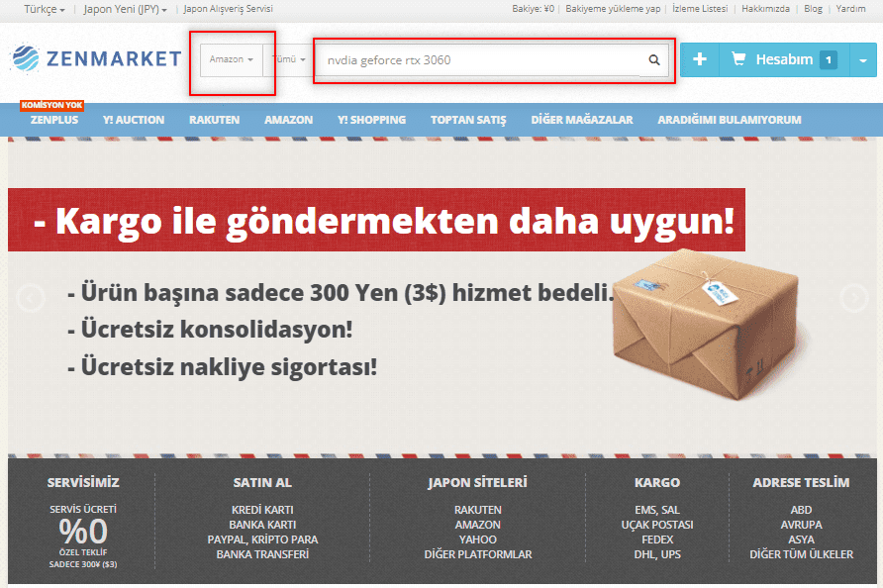Click the DİĞER TÜM ÜLKELER text
883x588 pixels.
point(801,554)
